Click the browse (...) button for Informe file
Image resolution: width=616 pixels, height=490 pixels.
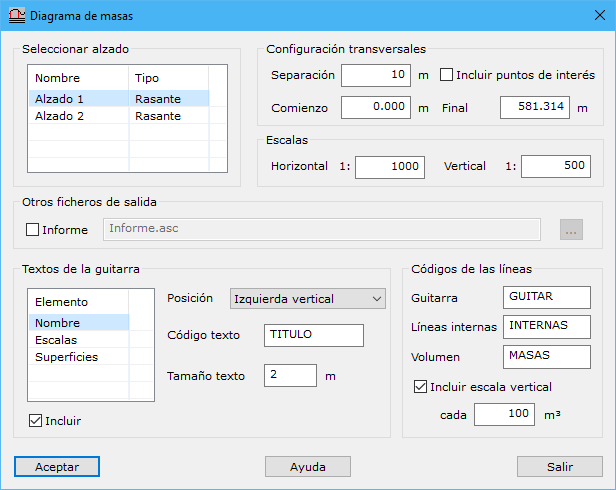pos(571,229)
